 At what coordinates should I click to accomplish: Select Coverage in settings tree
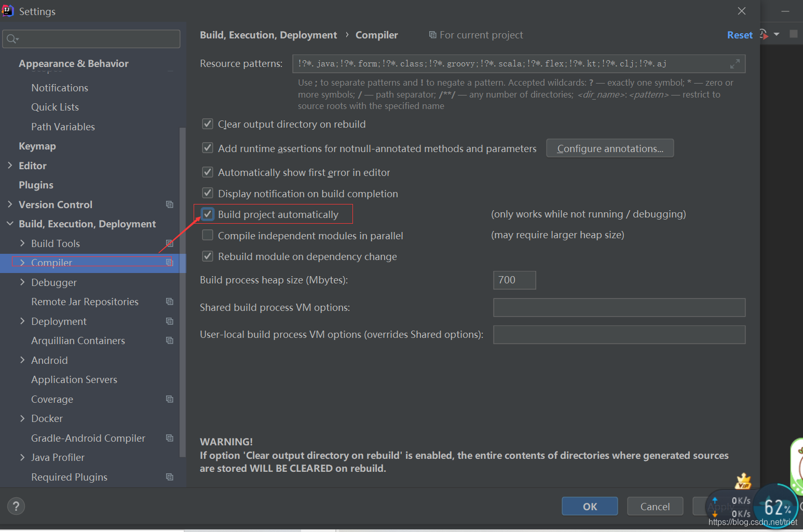(52, 399)
